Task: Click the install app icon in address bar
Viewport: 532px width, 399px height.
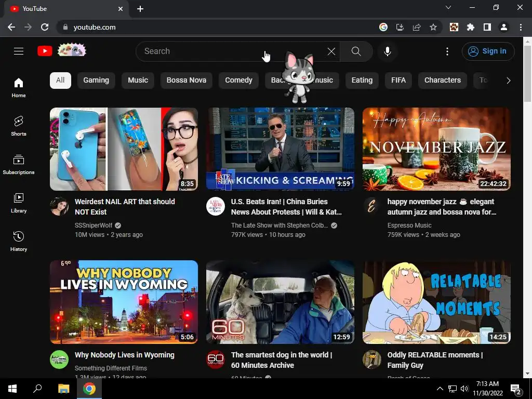Action: point(400,27)
